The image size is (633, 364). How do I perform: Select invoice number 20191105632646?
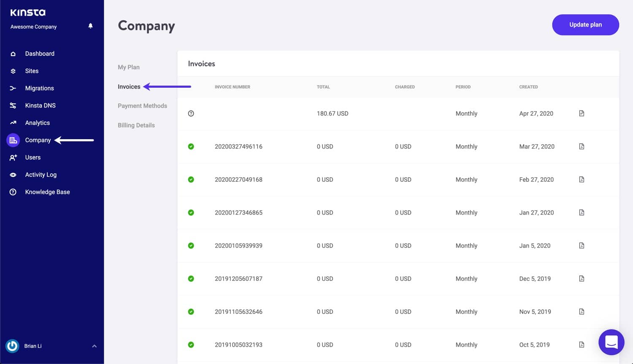(x=238, y=312)
